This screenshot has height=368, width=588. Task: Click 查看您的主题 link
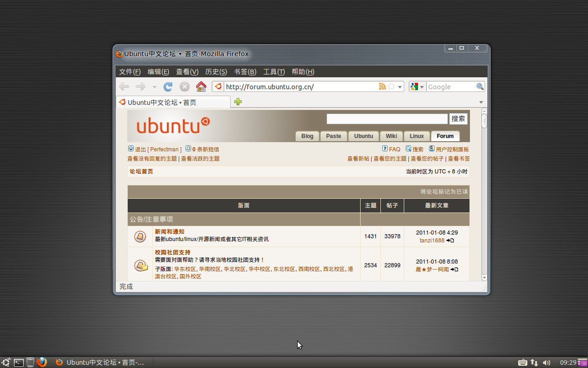tap(390, 159)
